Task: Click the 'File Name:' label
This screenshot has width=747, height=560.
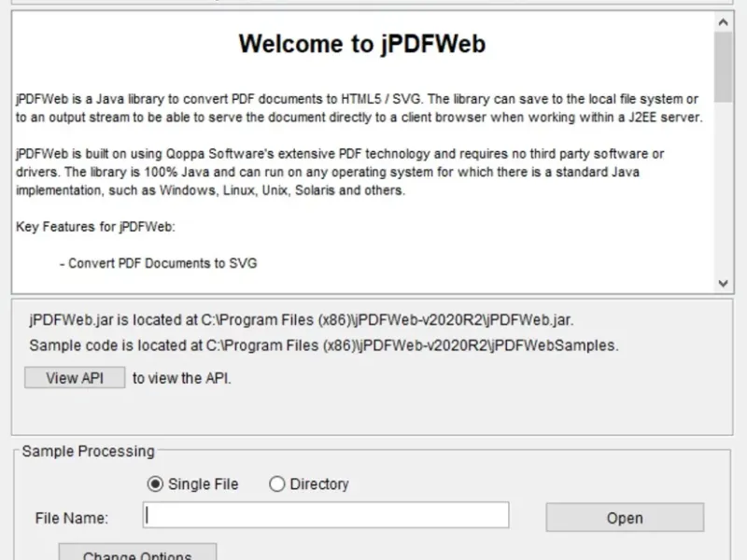Action: tap(72, 518)
